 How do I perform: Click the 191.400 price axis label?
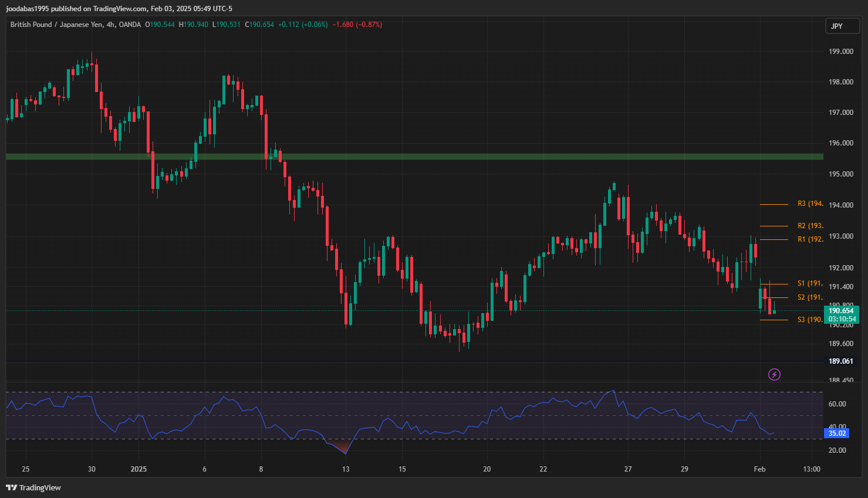pyautogui.click(x=841, y=287)
